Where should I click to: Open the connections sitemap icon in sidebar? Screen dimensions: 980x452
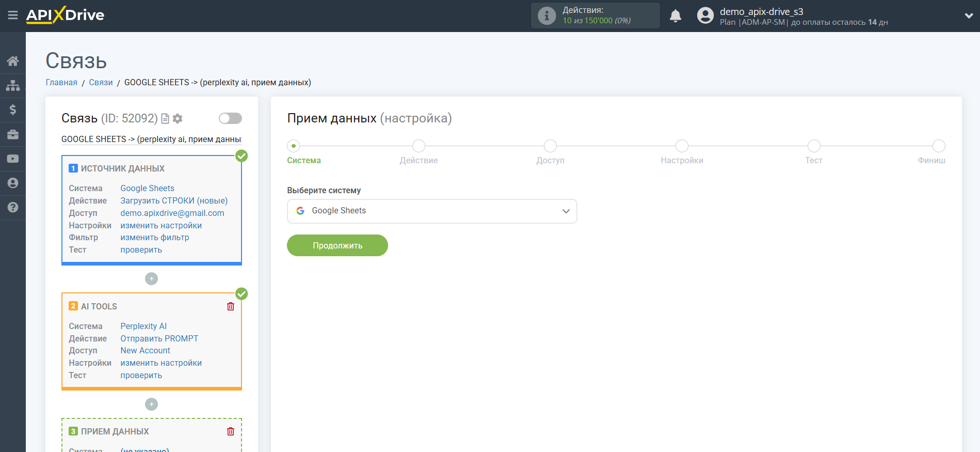[13, 85]
